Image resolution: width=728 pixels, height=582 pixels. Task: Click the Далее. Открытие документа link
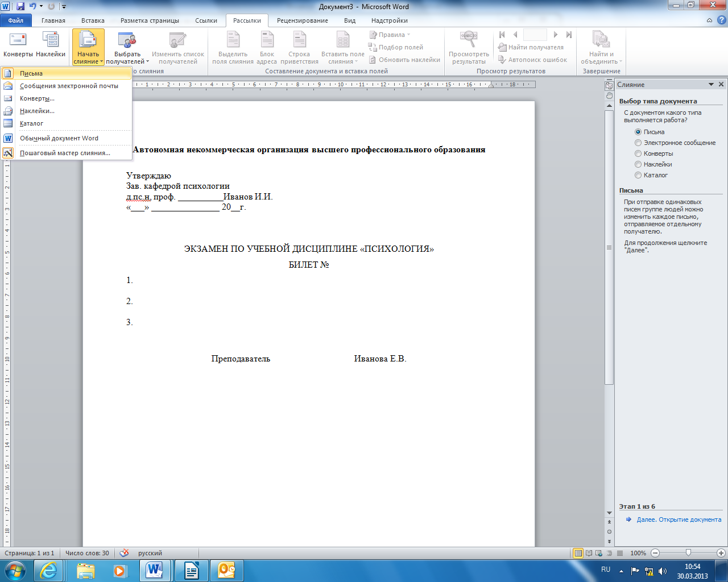pos(679,519)
